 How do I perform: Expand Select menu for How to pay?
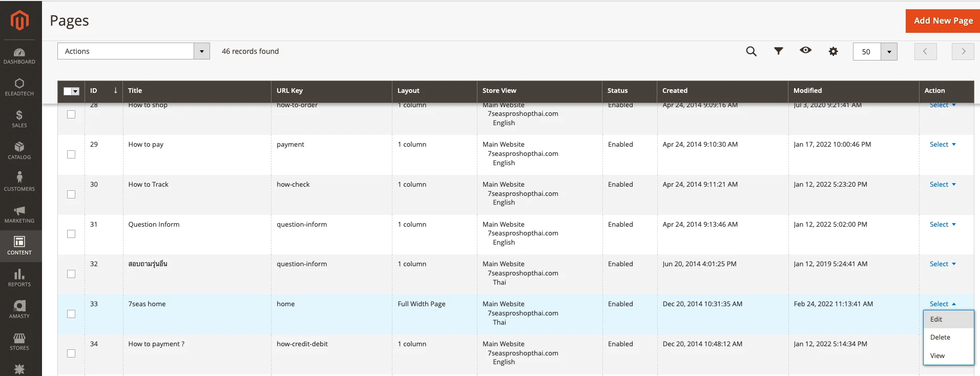click(943, 145)
